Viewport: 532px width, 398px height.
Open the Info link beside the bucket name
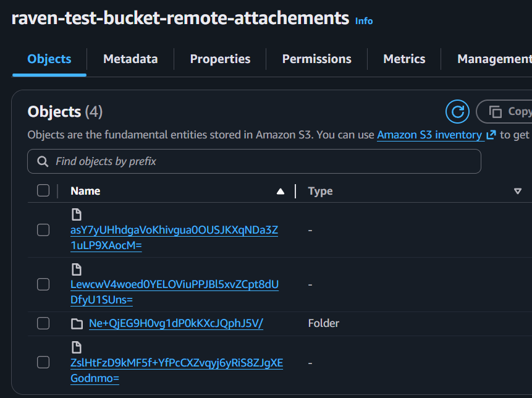point(364,21)
